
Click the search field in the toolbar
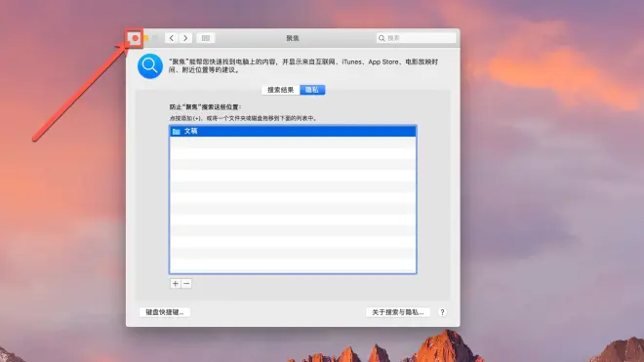416,38
